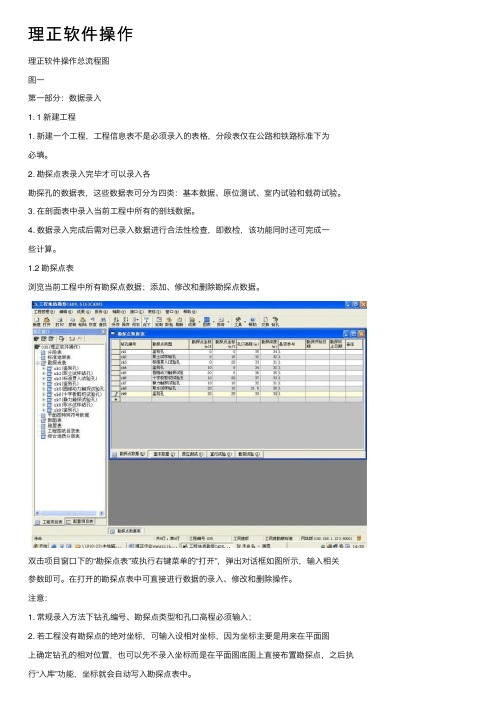This screenshot has height=713, width=504.
Task: Click the Windows 开始 start button
Action: click(x=40, y=546)
